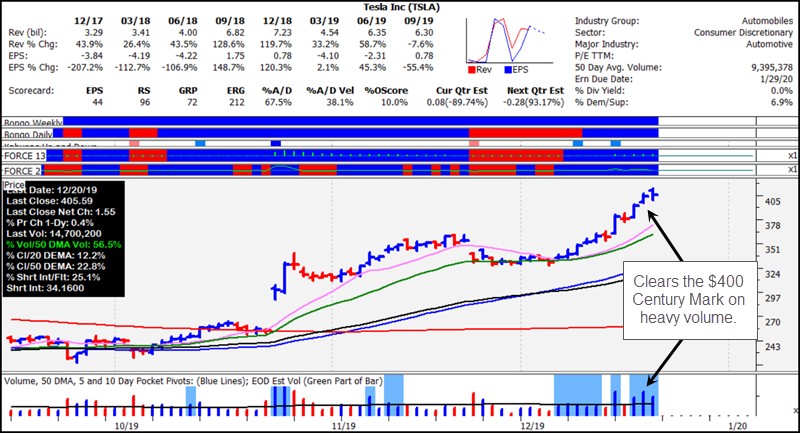Click the 128.6% revenue change value
800x433 pixels.
point(229,44)
